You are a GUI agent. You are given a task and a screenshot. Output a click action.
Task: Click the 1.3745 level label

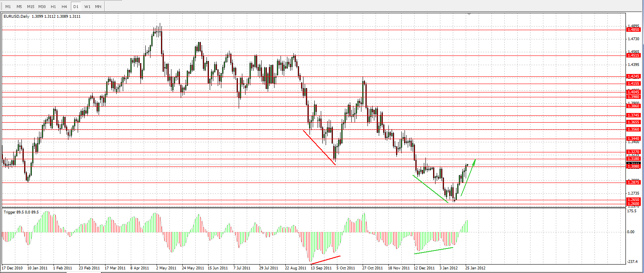[x=634, y=115]
